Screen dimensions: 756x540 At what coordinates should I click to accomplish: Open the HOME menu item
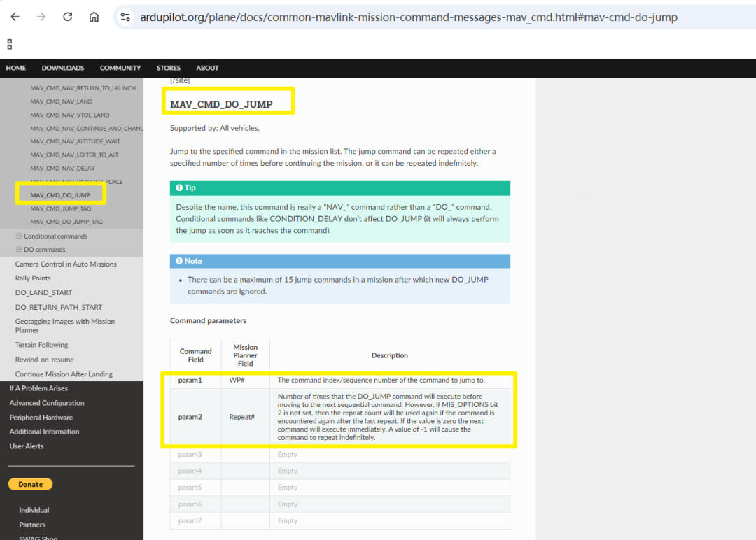16,68
